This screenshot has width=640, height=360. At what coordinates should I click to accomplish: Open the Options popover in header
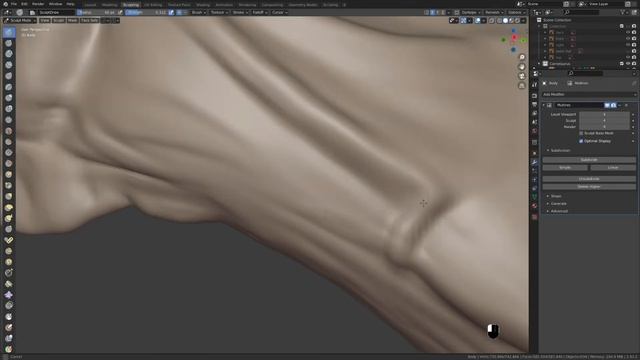[x=516, y=12]
